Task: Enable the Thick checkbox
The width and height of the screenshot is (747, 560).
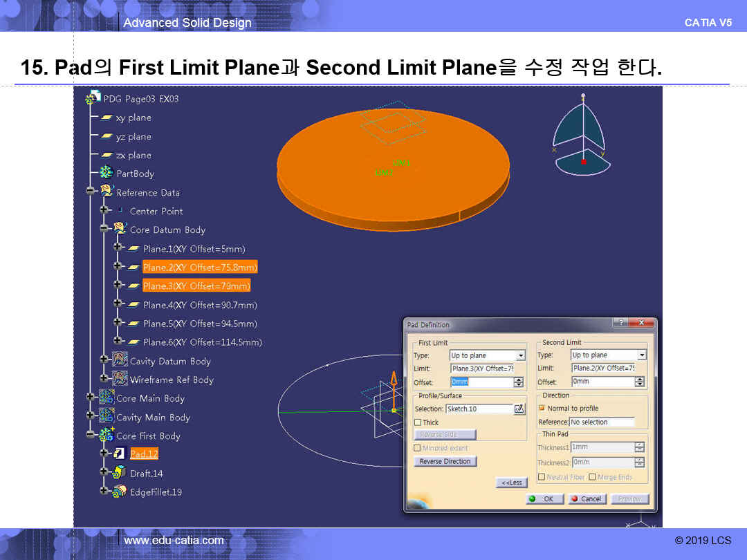Action: (x=418, y=422)
